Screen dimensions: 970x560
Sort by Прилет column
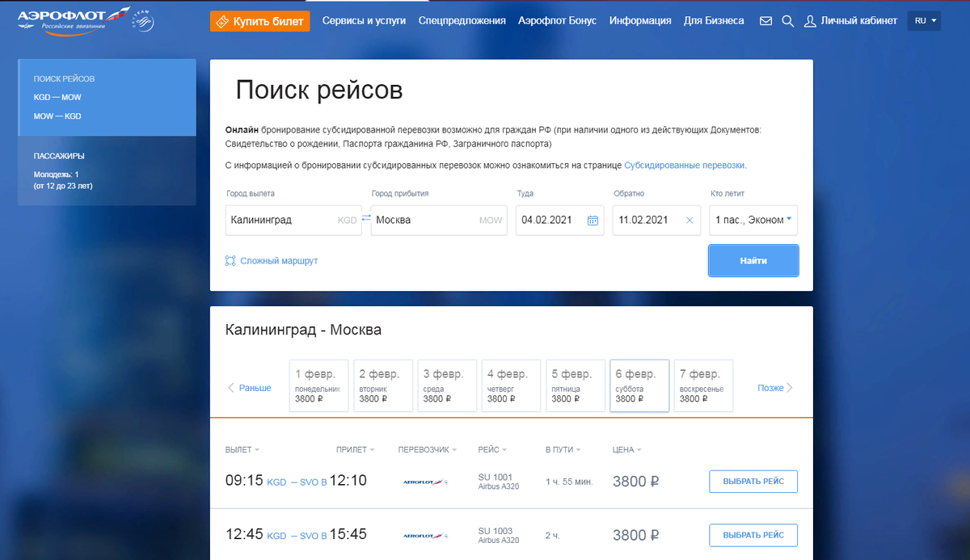[x=356, y=449]
